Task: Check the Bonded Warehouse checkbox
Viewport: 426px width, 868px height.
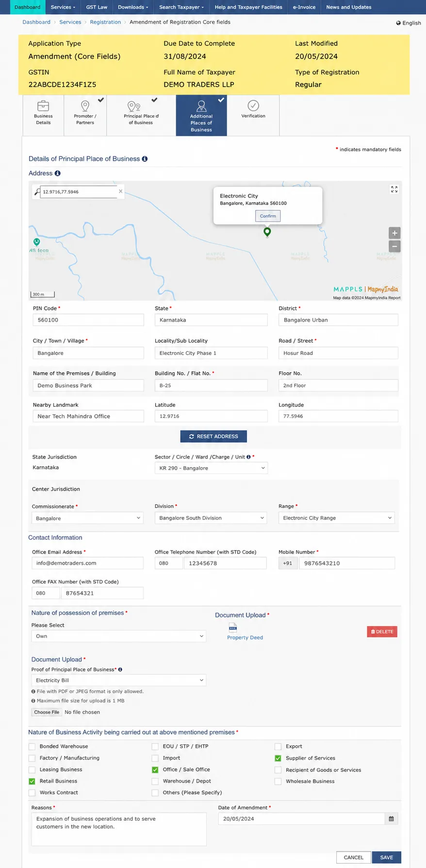Action: (x=32, y=746)
